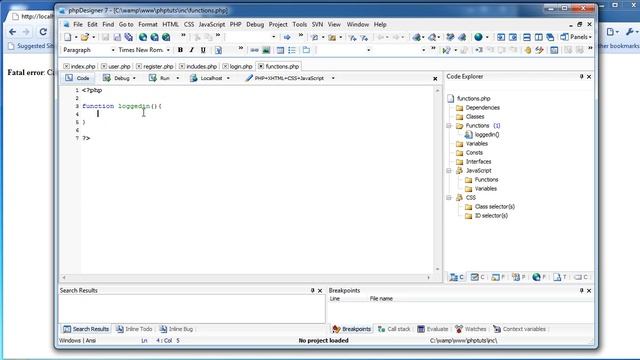
Task: Pin the Breakpoints panel
Action: pos(582,291)
